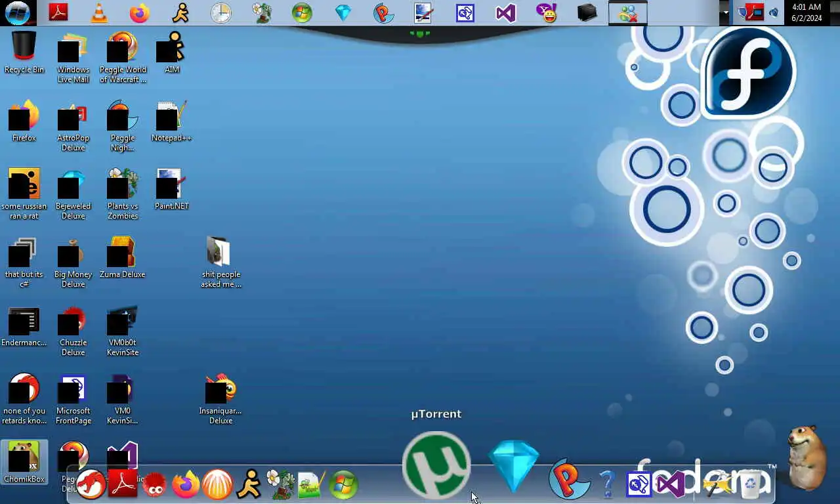Select the Notepad++ desktop shortcut

171,121
